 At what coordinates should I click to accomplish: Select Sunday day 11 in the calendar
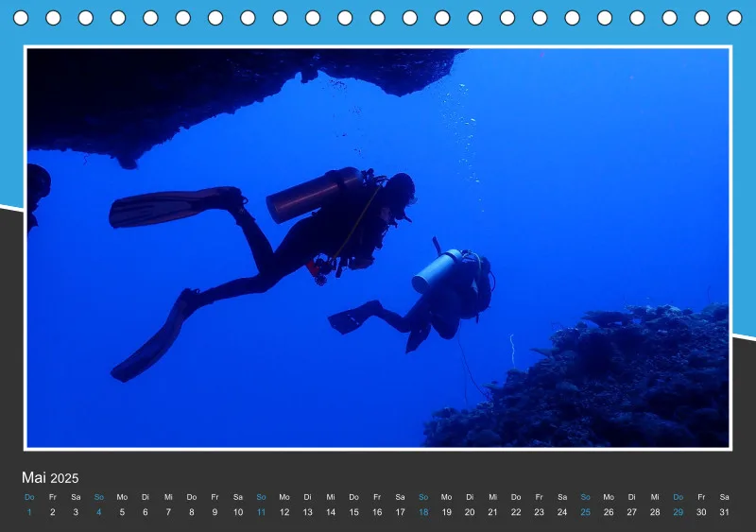pos(262,512)
